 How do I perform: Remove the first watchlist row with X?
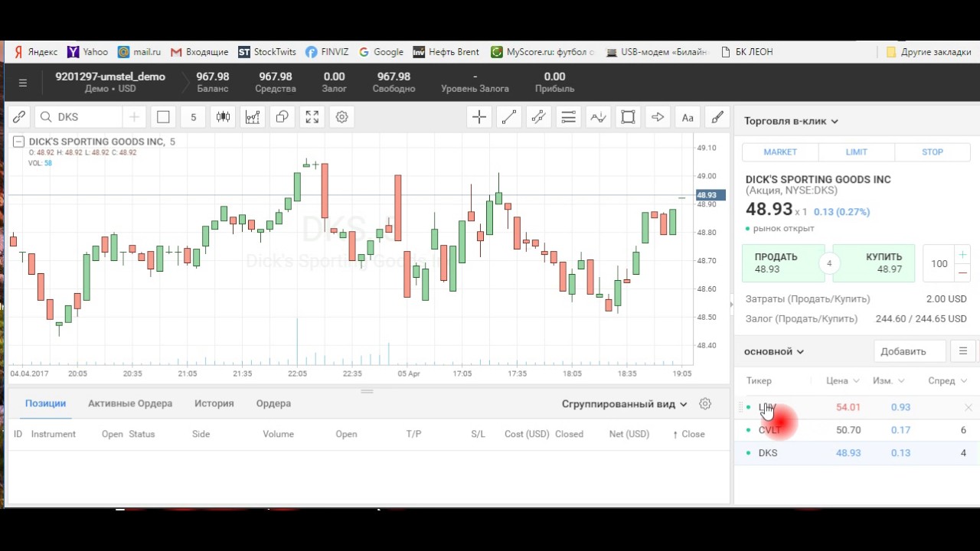969,408
